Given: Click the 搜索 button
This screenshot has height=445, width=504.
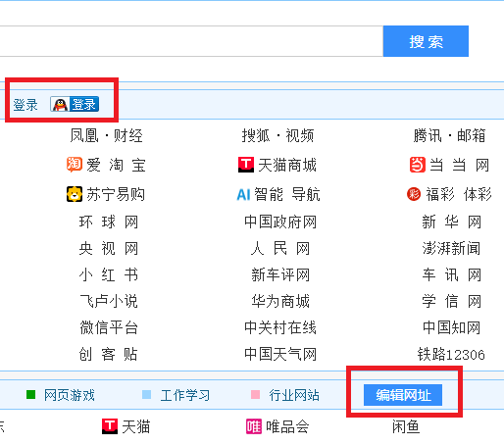Looking at the screenshot, I should pyautogui.click(x=426, y=41).
